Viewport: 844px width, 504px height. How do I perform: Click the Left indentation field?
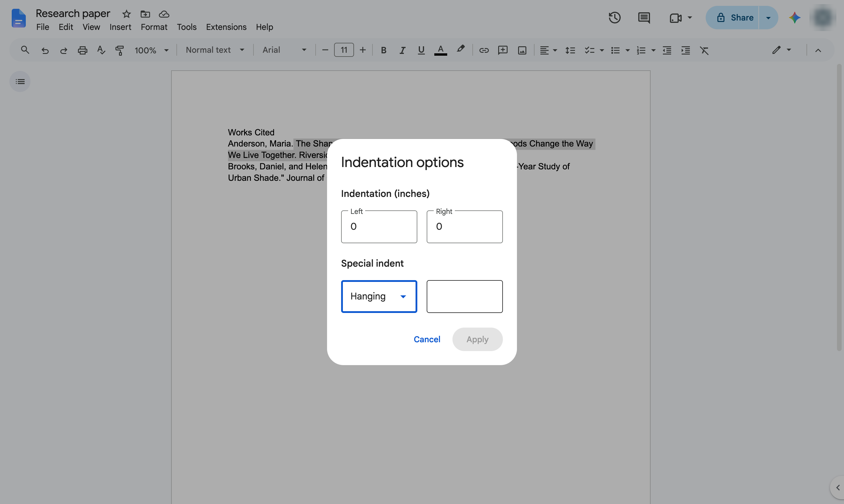point(379,227)
